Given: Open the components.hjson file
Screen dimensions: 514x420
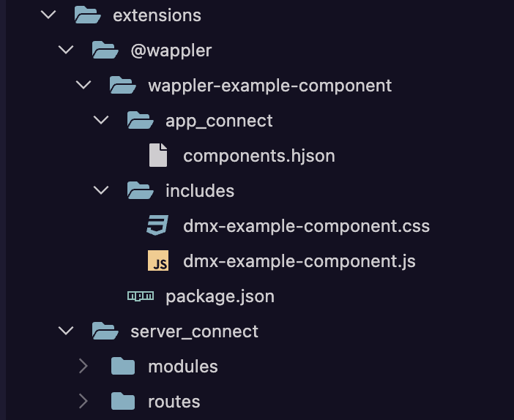Looking at the screenshot, I should point(258,155).
